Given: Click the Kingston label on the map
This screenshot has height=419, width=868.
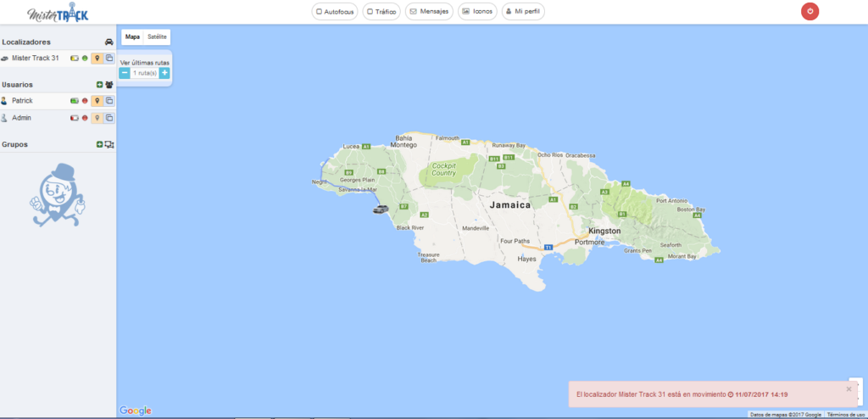Looking at the screenshot, I should coord(605,231).
